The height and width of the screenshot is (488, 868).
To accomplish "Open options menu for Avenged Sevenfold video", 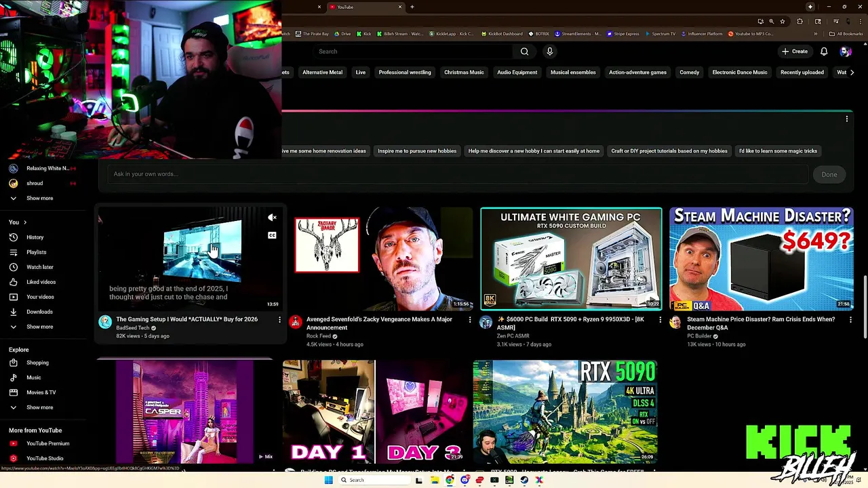I will [x=470, y=320].
